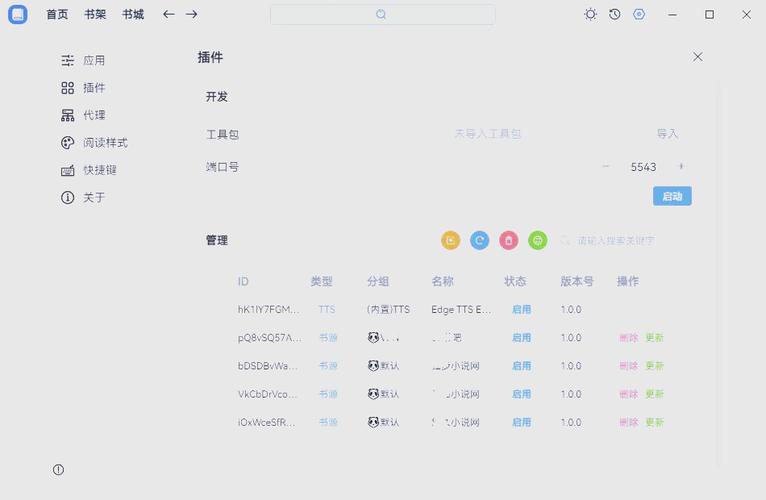Toggle 启用 status for iOxWceSfR row
This screenshot has height=500, width=766.
[521, 422]
